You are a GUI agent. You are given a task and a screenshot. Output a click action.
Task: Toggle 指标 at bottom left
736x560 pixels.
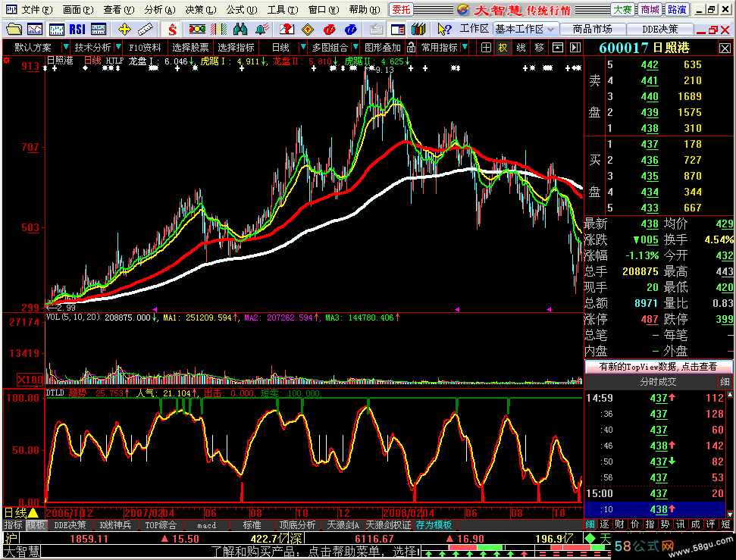[x=13, y=525]
